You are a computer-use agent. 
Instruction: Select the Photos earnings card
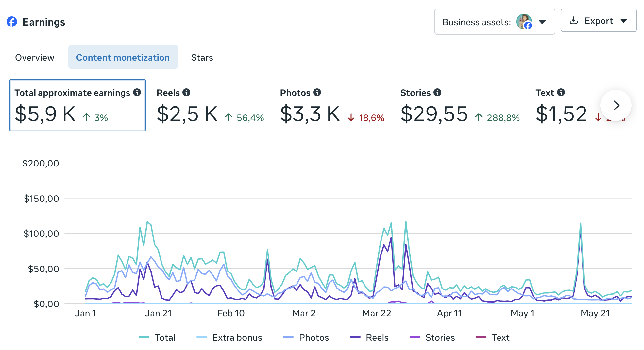point(332,105)
